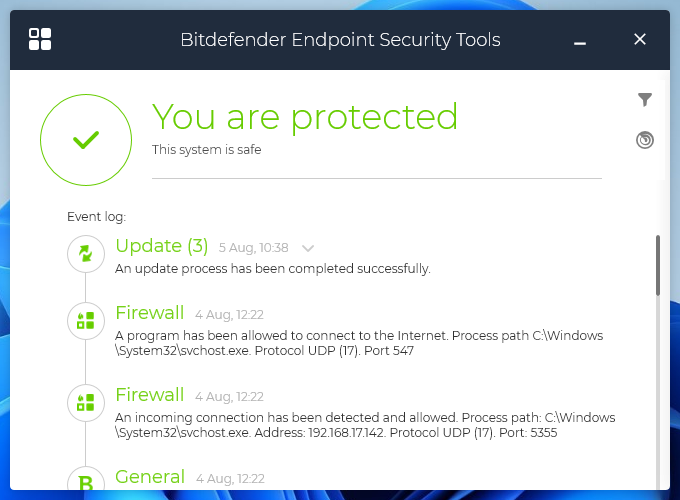Screen dimensions: 680x500
Task: Click the update completed successfully message
Action: 272,269
